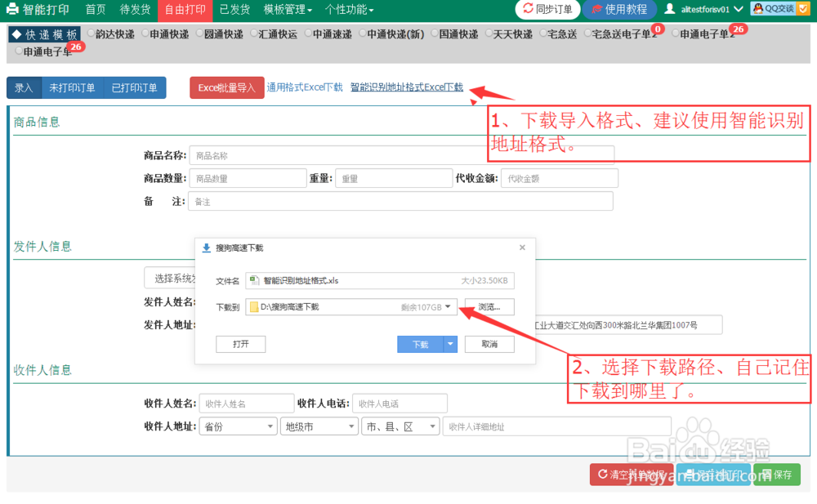
Task: Click the 同步订单 refresh icon
Action: point(528,8)
